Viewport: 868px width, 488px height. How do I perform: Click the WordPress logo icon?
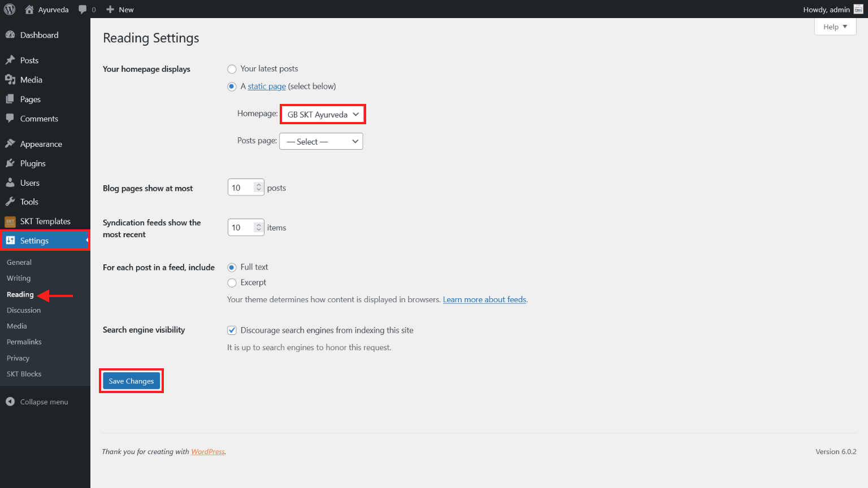(10, 9)
